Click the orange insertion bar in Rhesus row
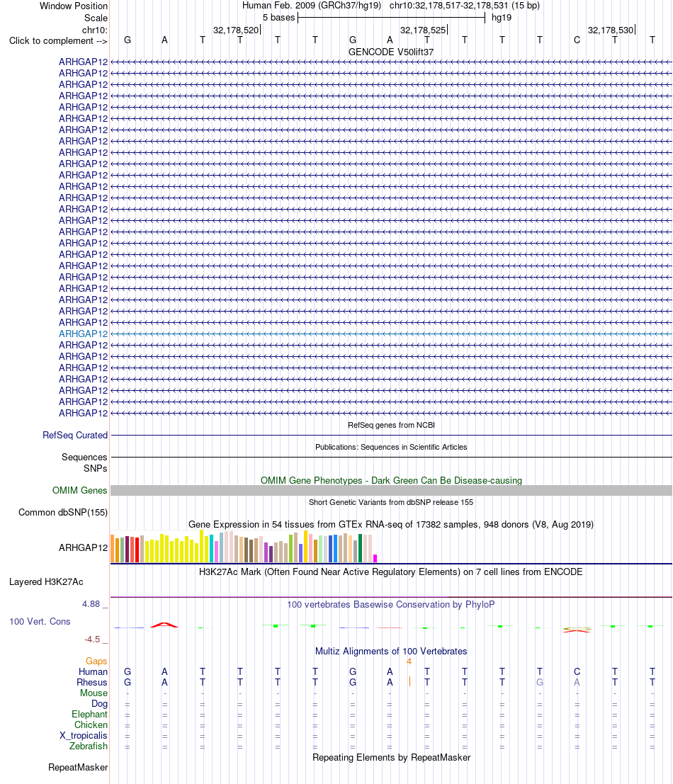The image size is (673, 784). pyautogui.click(x=410, y=681)
